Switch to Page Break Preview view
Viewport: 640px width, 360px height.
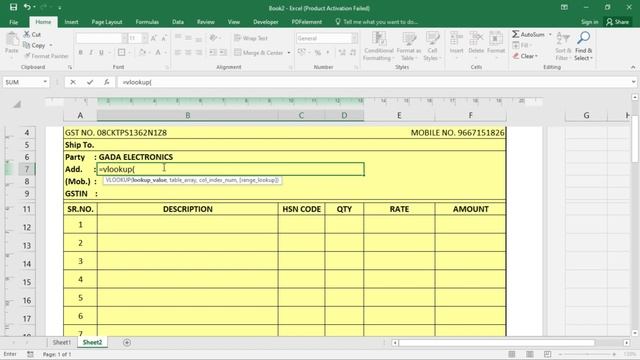pyautogui.click(x=548, y=354)
